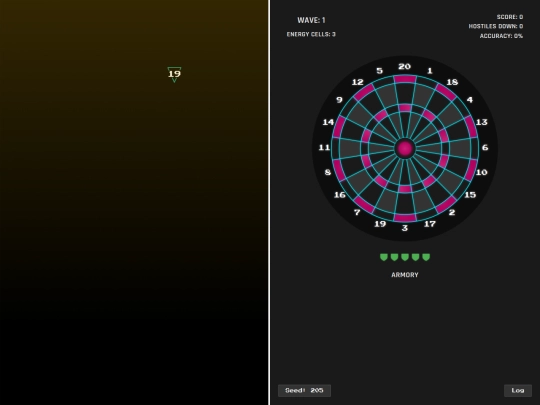Click the ARMORY label
Image resolution: width=540 pixels, height=405 pixels.
pyautogui.click(x=405, y=275)
